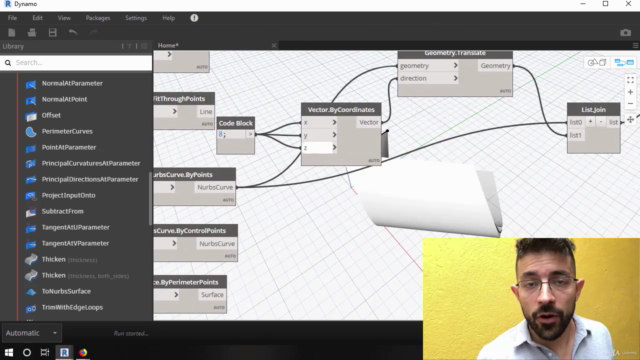Image resolution: width=640 pixels, height=360 pixels.
Task: Click the ProjectInputOnto node icon
Action: pos(31,196)
